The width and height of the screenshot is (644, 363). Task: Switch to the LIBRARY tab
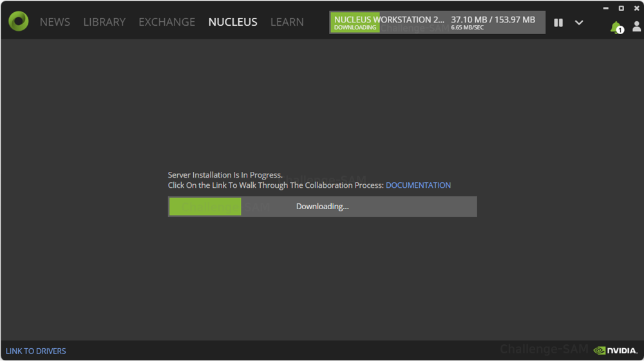point(104,22)
